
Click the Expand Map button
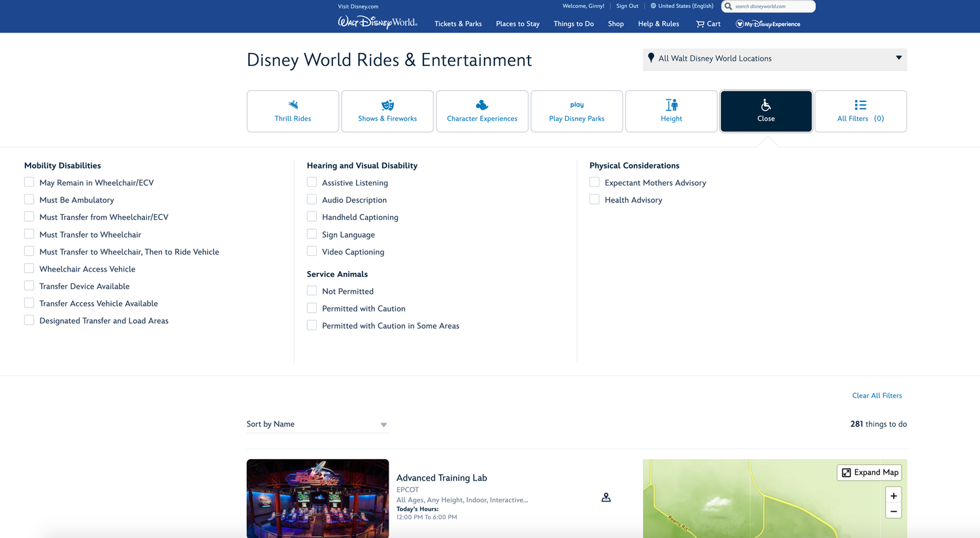pyautogui.click(x=870, y=473)
